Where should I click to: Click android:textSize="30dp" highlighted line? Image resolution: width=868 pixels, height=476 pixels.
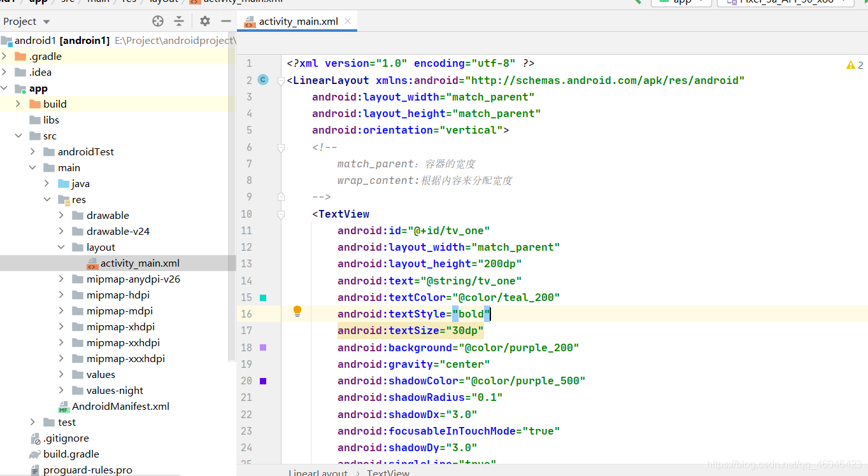pos(411,330)
